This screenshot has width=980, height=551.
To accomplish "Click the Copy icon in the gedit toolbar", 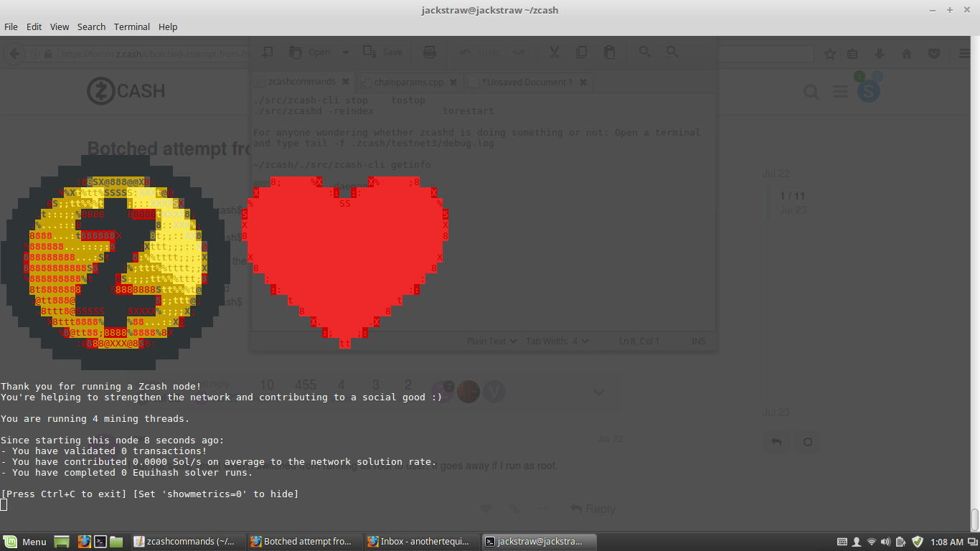I will 582,52.
